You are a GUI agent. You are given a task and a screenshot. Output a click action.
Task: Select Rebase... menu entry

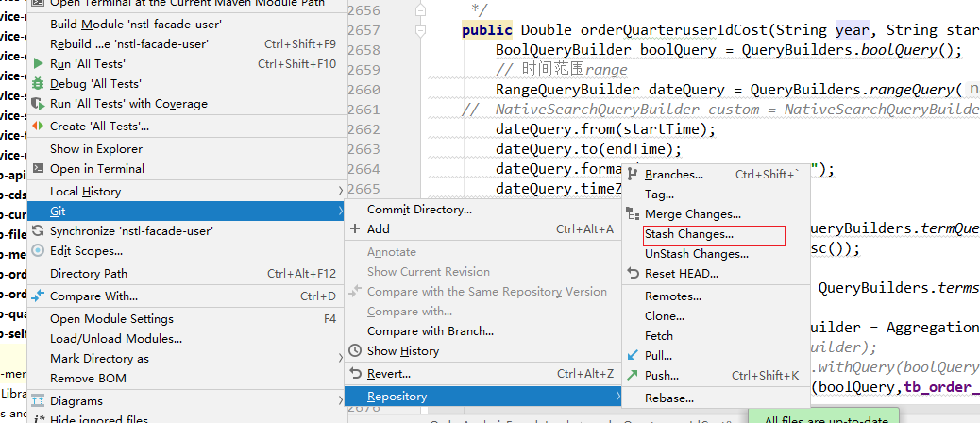(x=715, y=398)
